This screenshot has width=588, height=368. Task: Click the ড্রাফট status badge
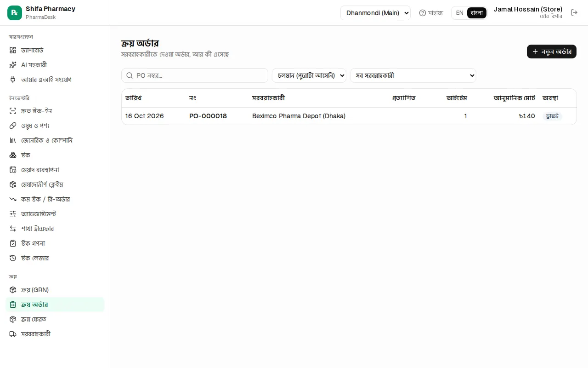(x=552, y=116)
